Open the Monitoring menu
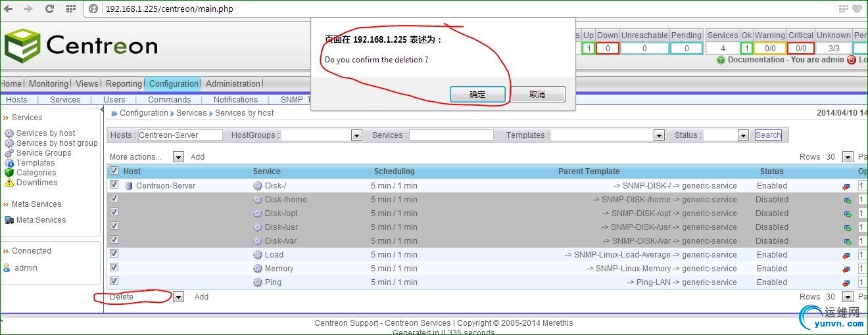 point(49,83)
